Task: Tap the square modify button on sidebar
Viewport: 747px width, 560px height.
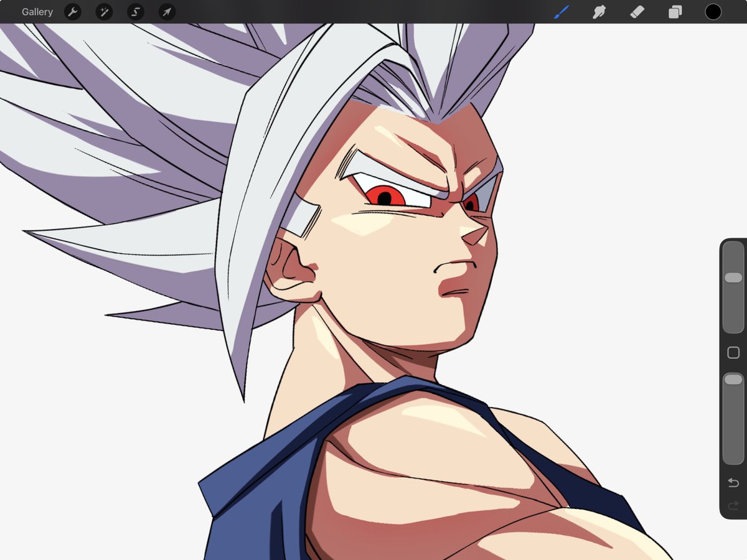Action: pyautogui.click(x=733, y=353)
